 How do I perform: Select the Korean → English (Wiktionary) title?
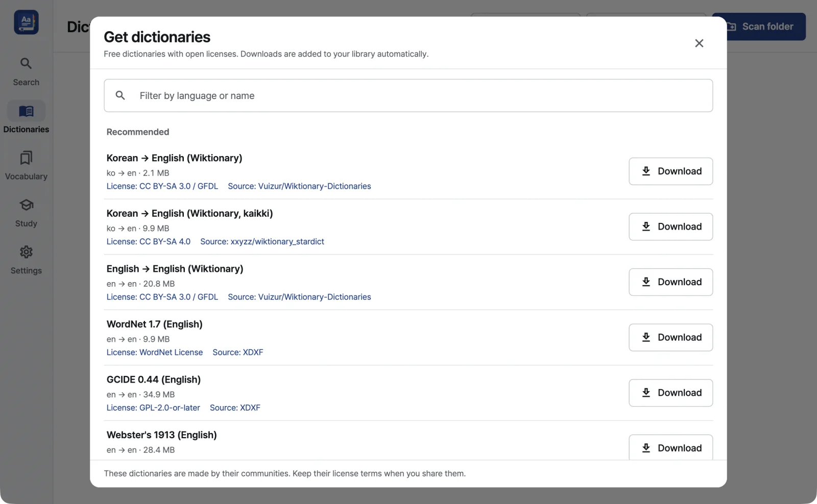coord(174,158)
